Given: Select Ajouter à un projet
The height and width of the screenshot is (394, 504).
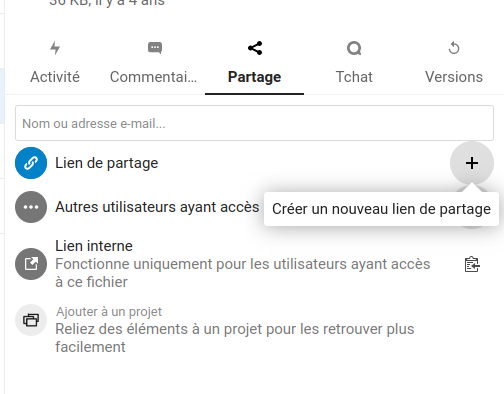Looking at the screenshot, I should [x=109, y=312].
